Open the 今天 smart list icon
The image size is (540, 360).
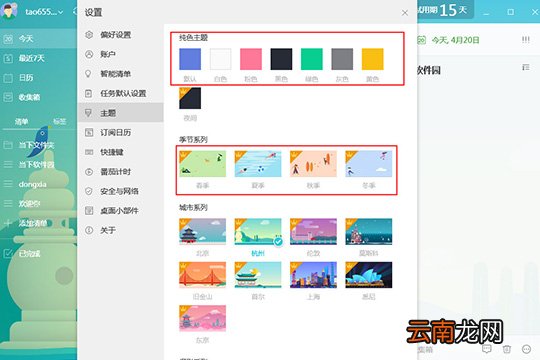click(8, 39)
